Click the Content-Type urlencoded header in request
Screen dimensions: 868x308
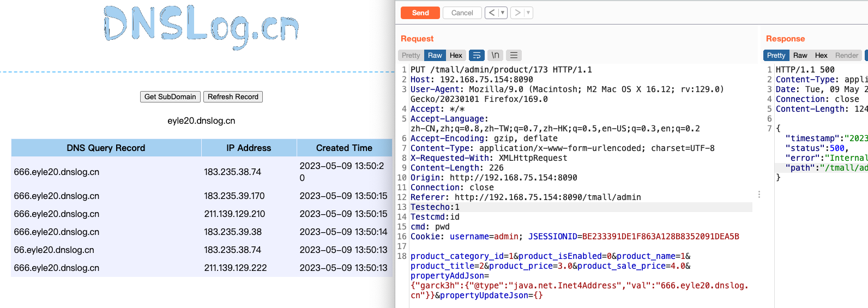pyautogui.click(x=562, y=148)
